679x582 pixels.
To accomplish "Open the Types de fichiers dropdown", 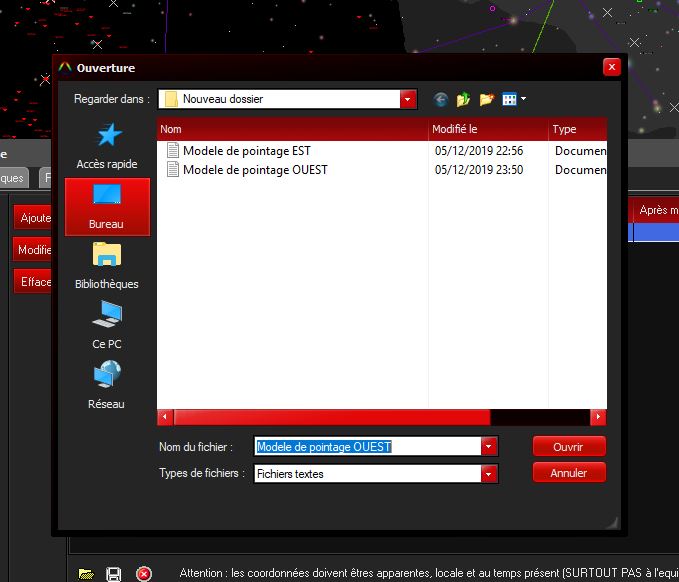I will point(489,474).
